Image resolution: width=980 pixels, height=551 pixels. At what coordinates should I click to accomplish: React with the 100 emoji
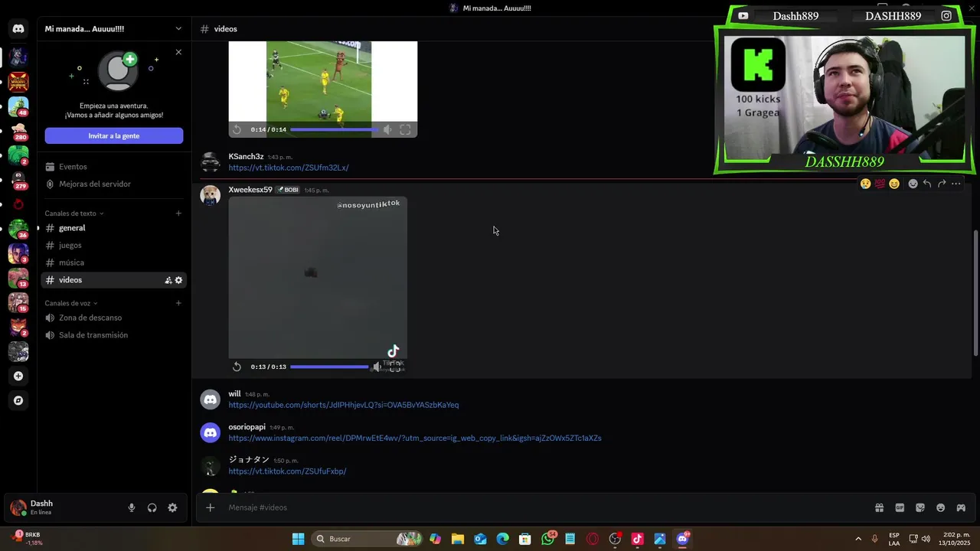pyautogui.click(x=880, y=184)
